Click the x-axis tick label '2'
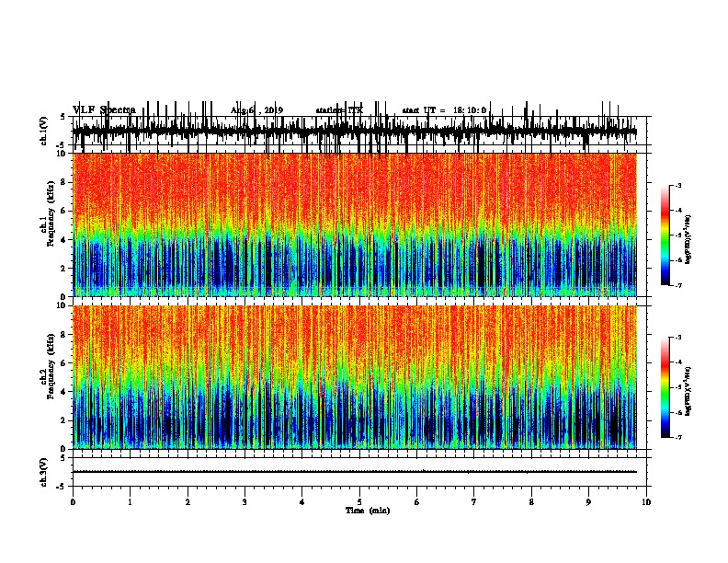 [188, 502]
